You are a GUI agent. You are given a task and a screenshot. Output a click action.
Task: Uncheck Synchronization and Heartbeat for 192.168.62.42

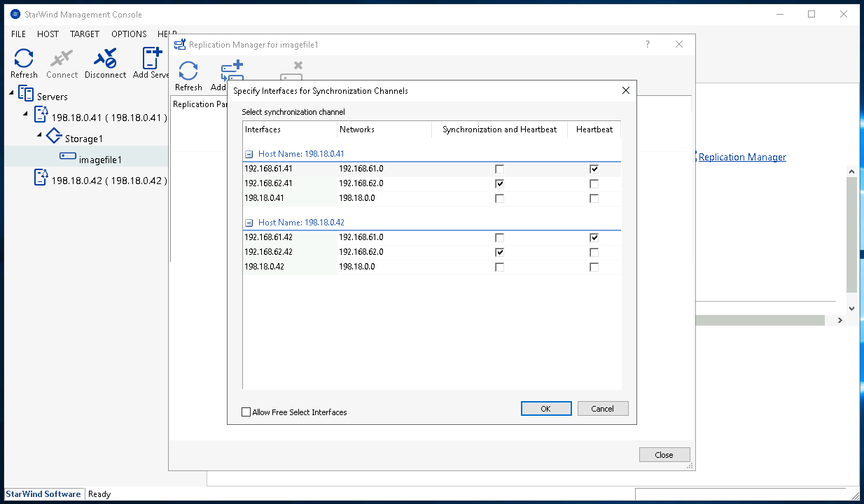499,252
